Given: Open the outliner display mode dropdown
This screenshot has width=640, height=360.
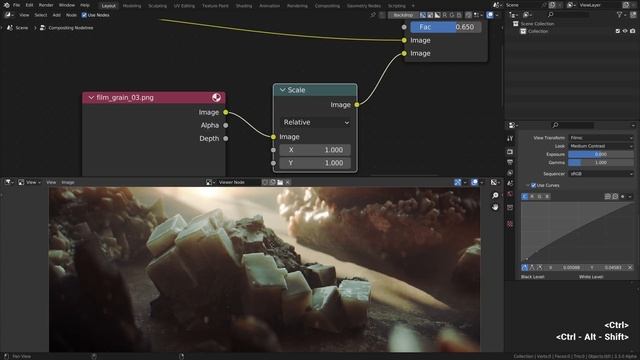Looking at the screenshot, I should [527, 15].
